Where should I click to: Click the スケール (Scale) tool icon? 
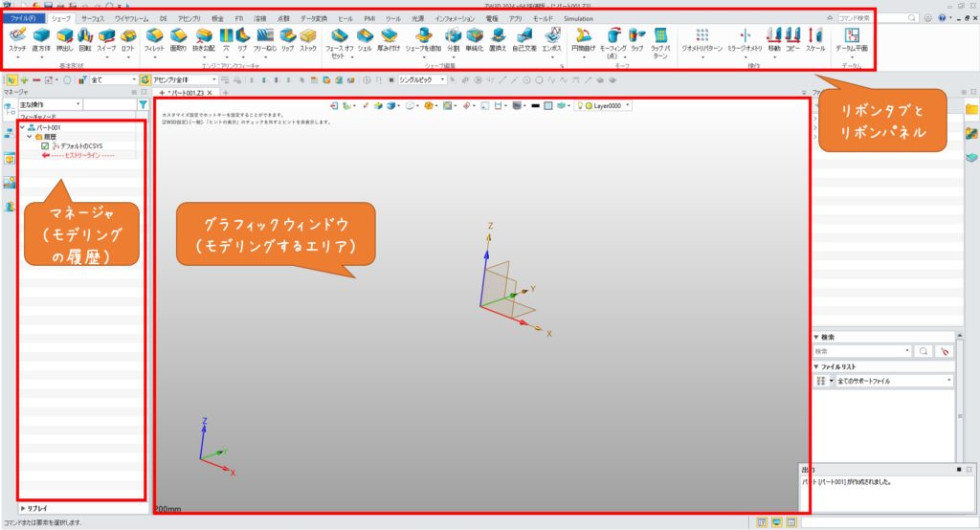tap(815, 37)
